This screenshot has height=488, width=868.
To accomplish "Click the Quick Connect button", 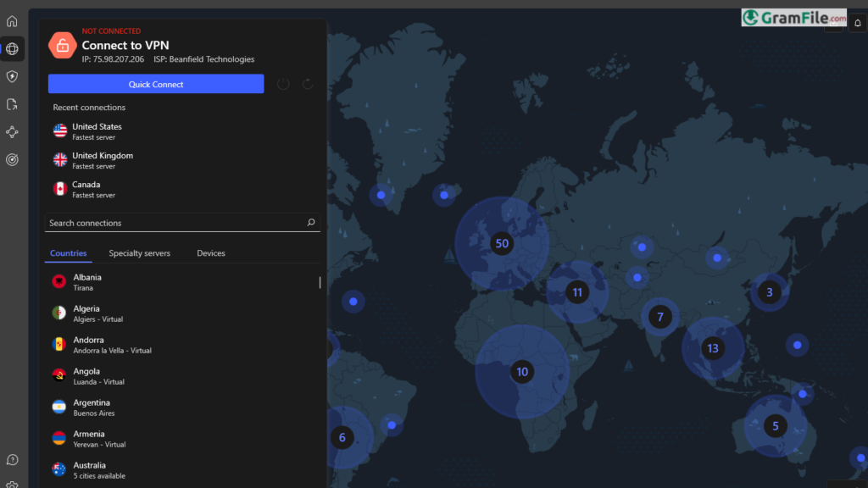I will [156, 84].
